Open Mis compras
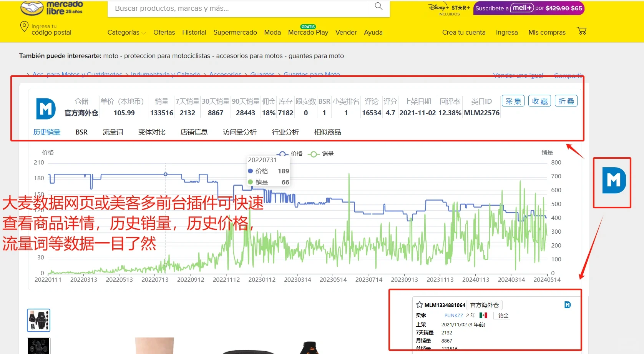The width and height of the screenshot is (644, 354). 547,33
